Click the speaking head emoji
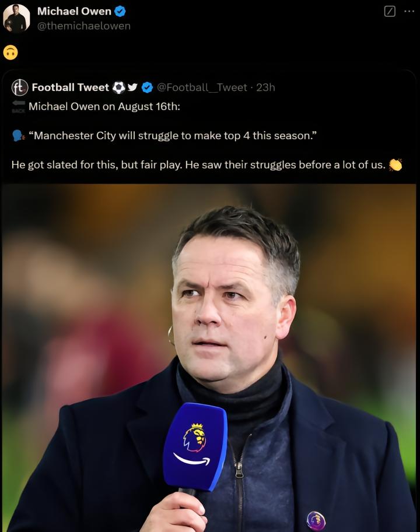This screenshot has width=420, height=532. coord(18,135)
